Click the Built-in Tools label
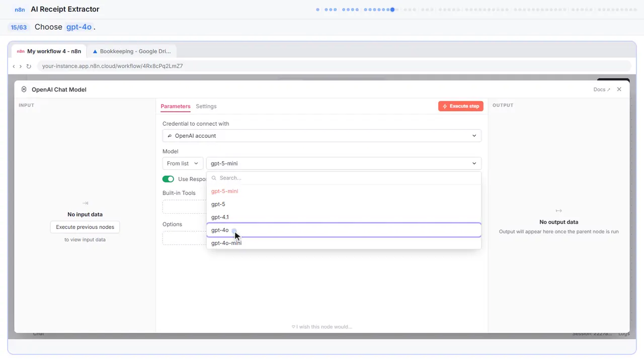 click(x=179, y=193)
